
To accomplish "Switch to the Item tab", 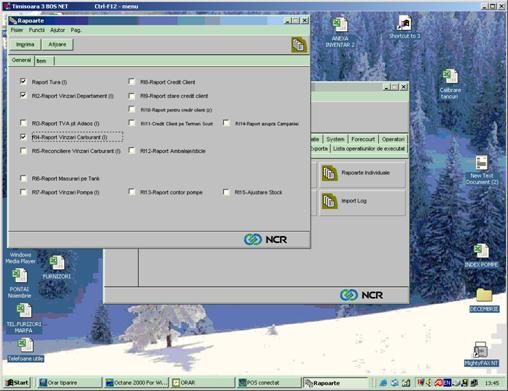I will [44, 61].
